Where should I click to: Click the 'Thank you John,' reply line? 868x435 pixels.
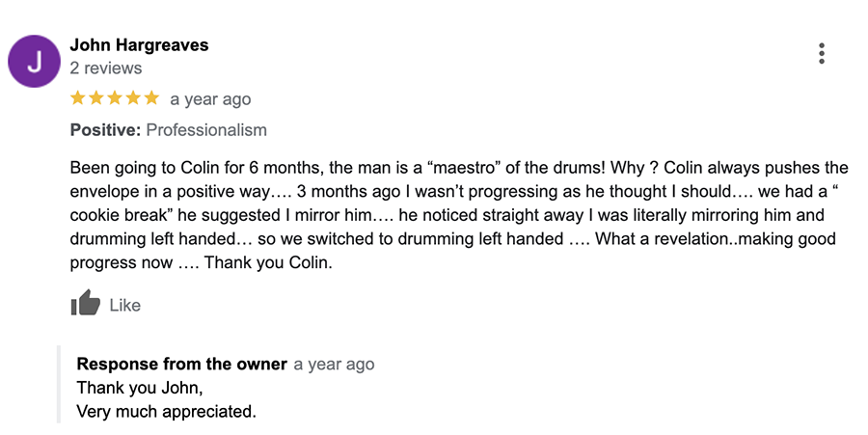[x=140, y=388]
